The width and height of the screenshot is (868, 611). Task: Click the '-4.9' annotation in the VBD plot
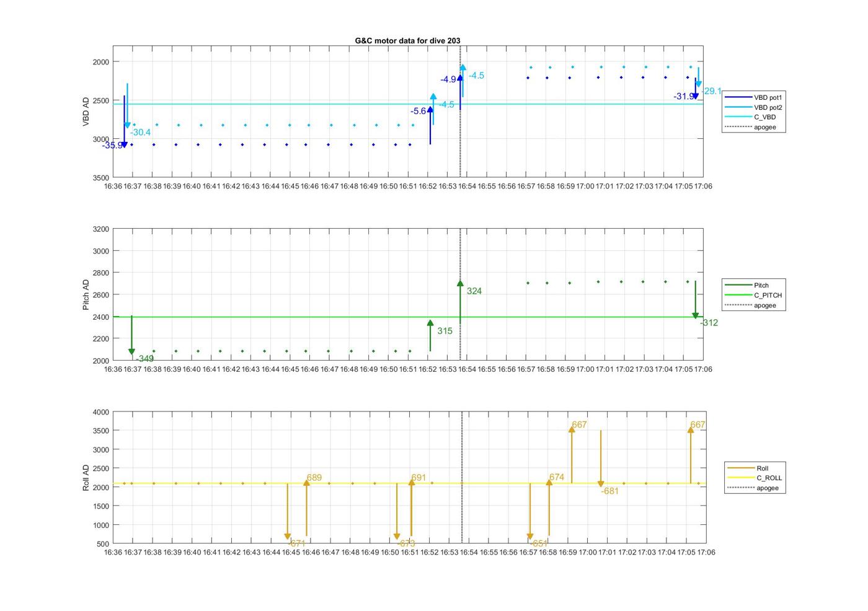(448, 79)
